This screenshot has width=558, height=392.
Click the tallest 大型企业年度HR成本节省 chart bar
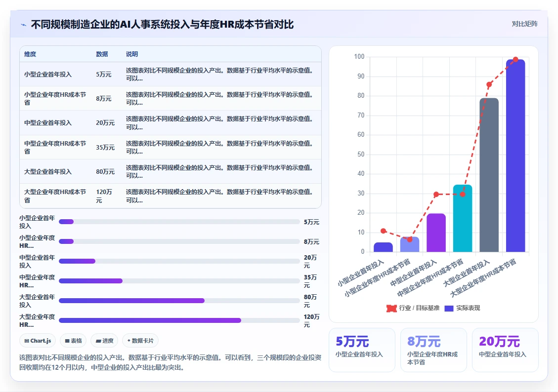515,156
